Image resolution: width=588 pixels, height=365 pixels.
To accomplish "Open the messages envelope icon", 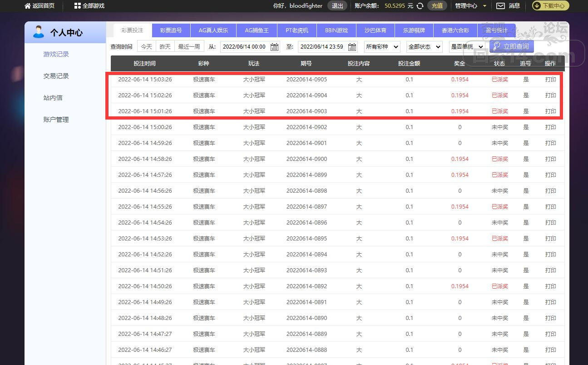I will pyautogui.click(x=500, y=6).
